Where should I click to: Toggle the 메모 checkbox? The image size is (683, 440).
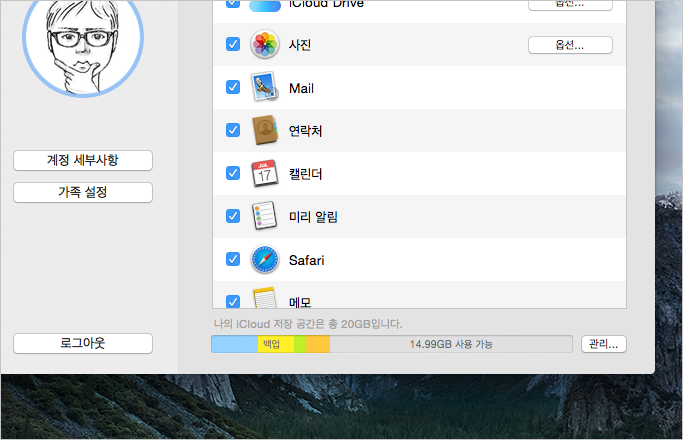point(233,301)
